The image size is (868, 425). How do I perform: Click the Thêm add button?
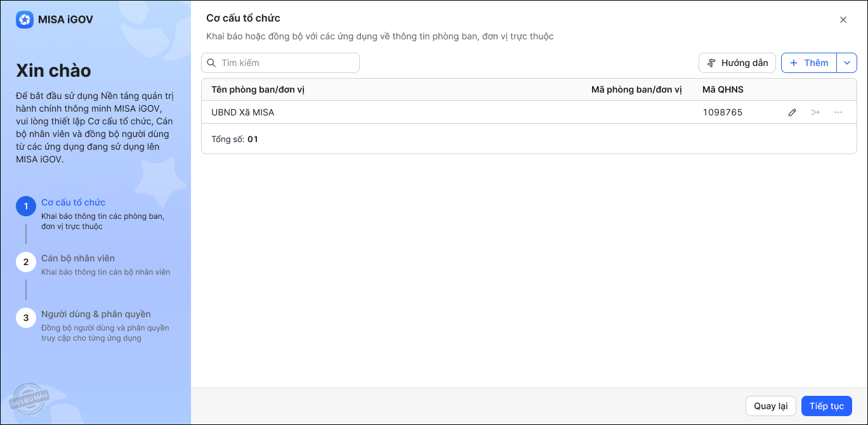click(x=809, y=63)
